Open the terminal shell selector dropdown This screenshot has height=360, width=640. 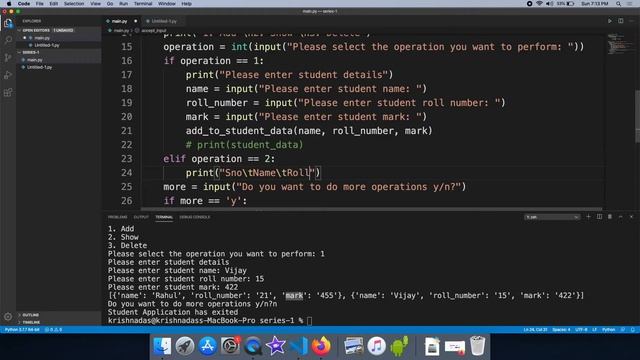click(x=552, y=217)
